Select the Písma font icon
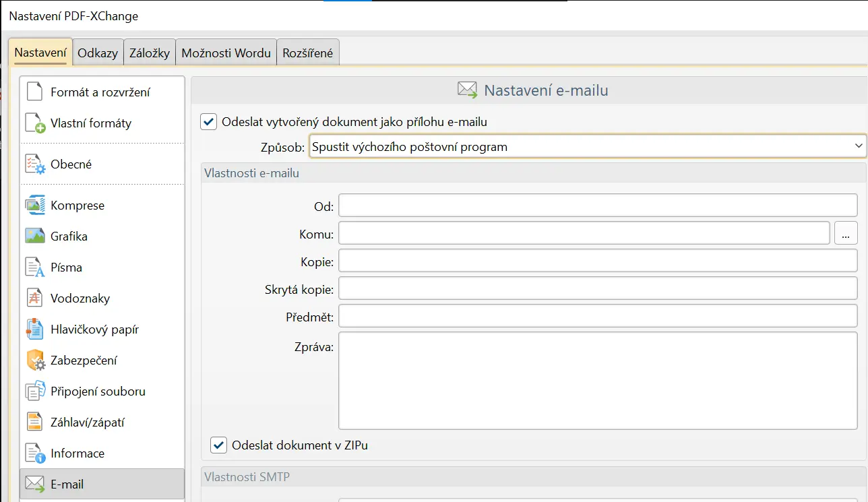The image size is (868, 502). 34,267
